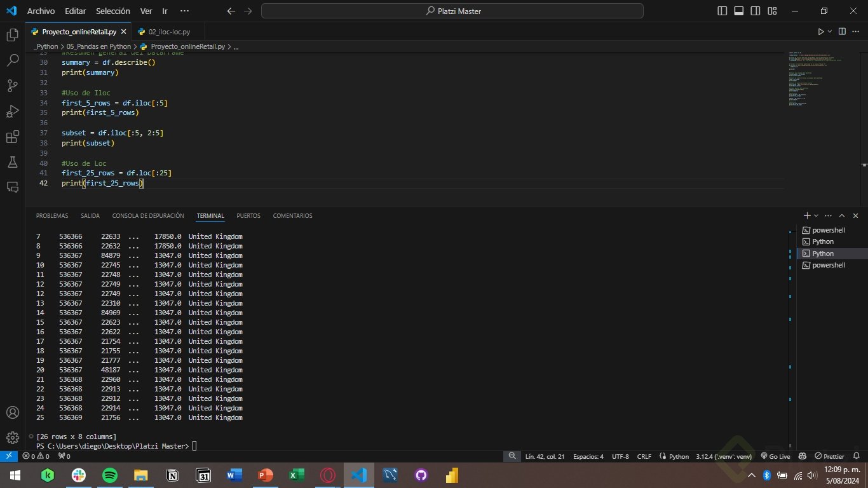Select the highlighted Python terminal entry
The height and width of the screenshot is (488, 868).
[832, 254]
